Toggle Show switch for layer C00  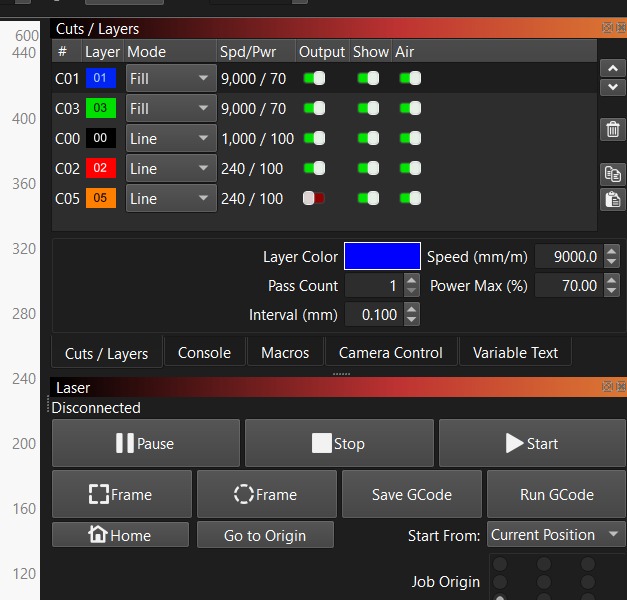pos(368,139)
